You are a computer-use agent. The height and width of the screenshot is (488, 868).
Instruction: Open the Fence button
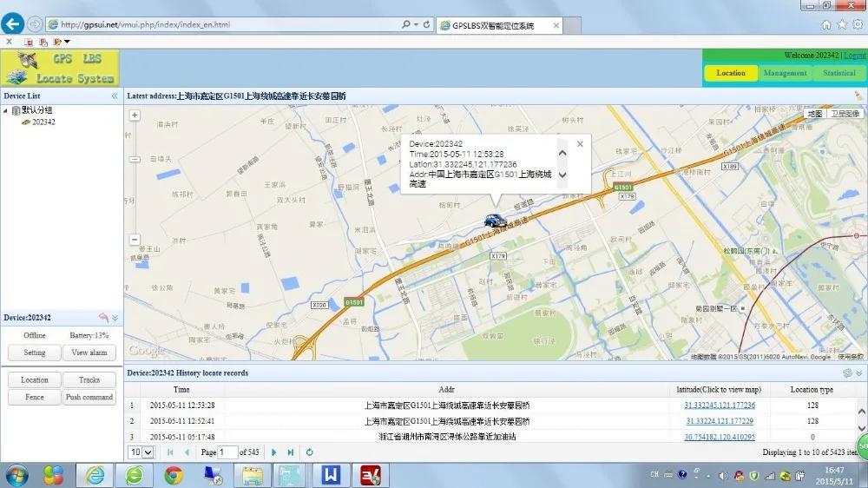click(35, 397)
